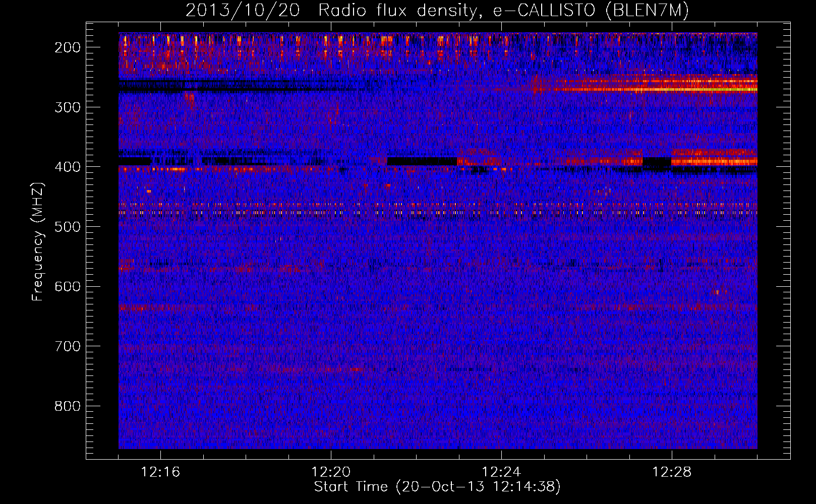Click the 200 frequency tick label
Image resolution: width=816 pixels, height=504 pixels.
pos(68,47)
